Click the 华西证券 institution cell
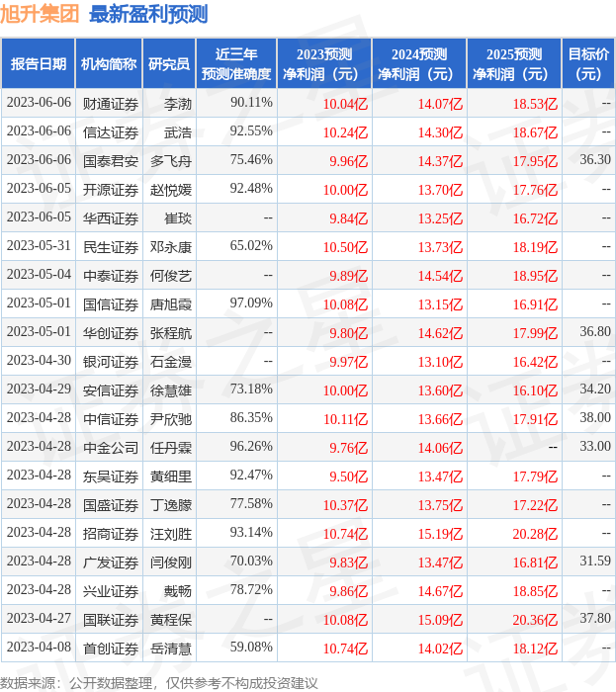 coord(111,218)
